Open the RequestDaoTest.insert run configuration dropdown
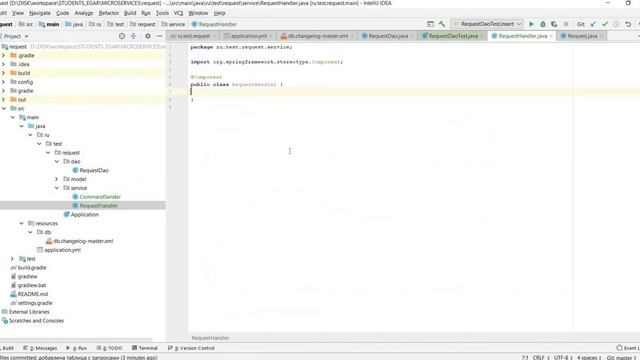The height and width of the screenshot is (360, 640). click(x=487, y=24)
